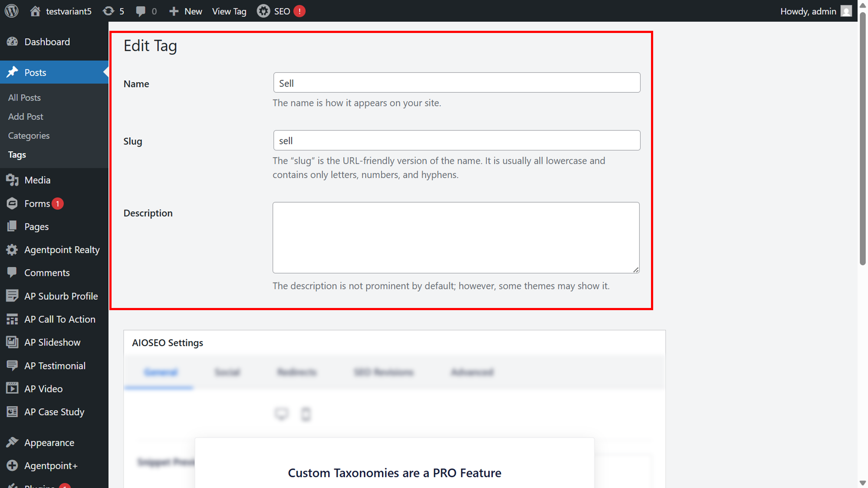Click the Appearance brush icon
868x488 pixels.
click(12, 442)
